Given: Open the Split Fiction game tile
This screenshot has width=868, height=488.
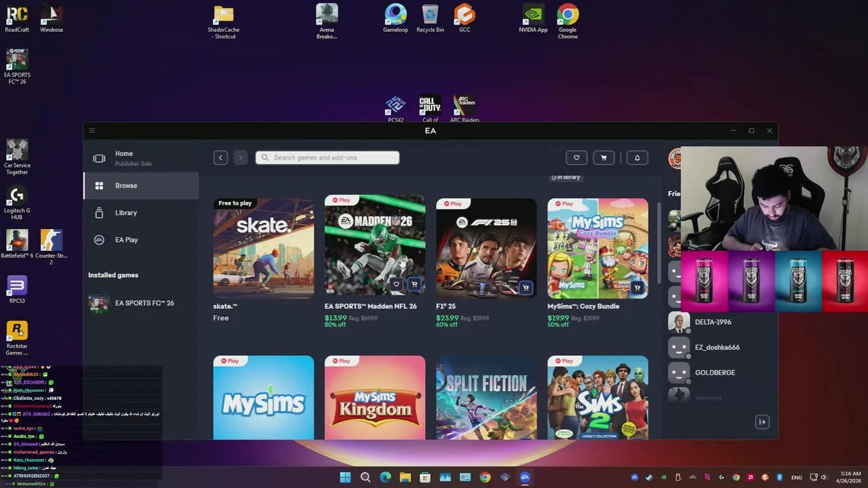Looking at the screenshot, I should [486, 398].
